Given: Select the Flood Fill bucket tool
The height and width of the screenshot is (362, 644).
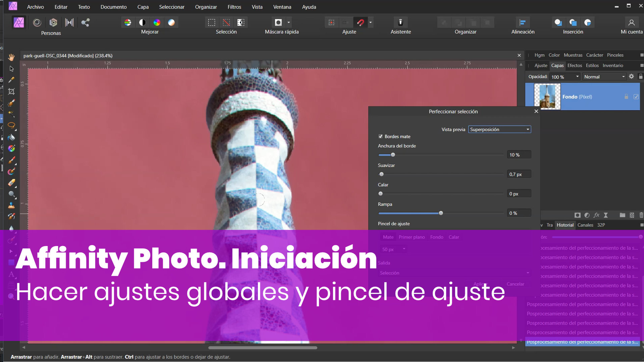Looking at the screenshot, I should click(11, 137).
